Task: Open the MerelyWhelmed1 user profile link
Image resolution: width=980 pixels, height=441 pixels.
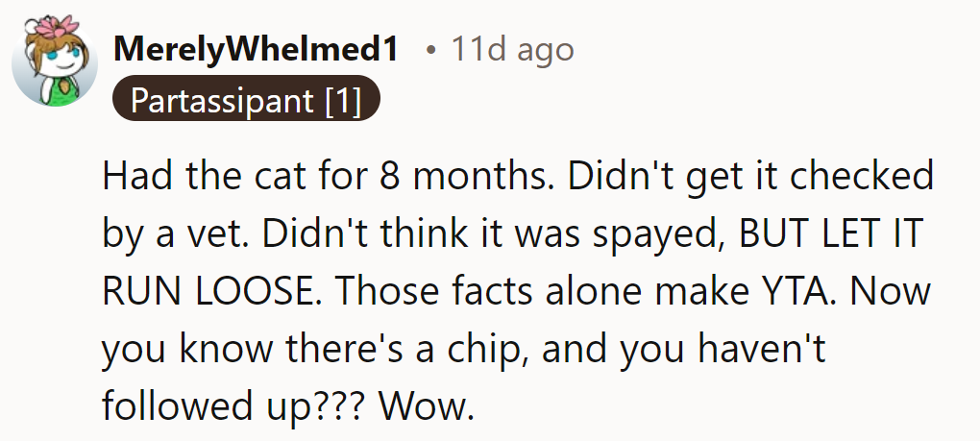Action: pos(255,49)
